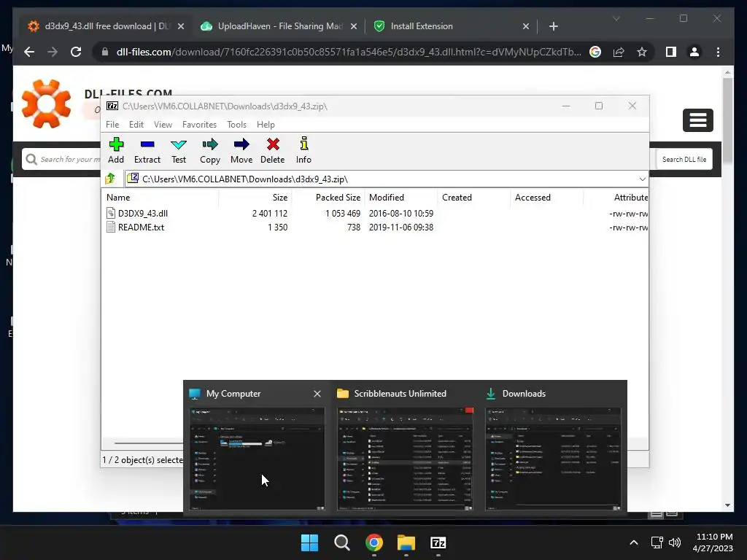747x560 pixels.
Task: Click the File Explorer taskbar icon
Action: [x=406, y=542]
